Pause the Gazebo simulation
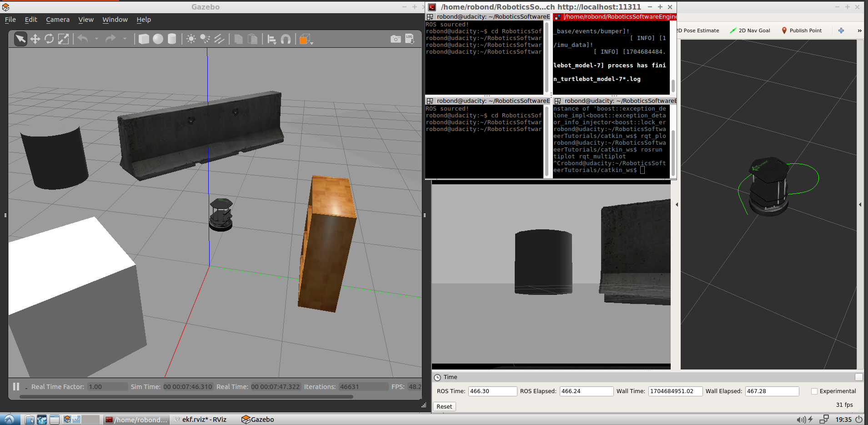Image resolution: width=868 pixels, height=425 pixels. click(16, 387)
